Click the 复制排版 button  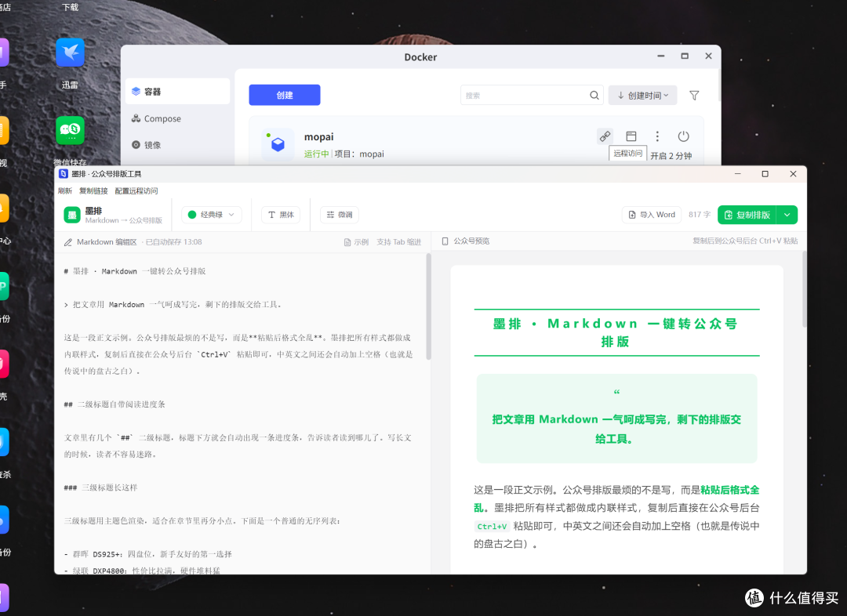pyautogui.click(x=747, y=215)
